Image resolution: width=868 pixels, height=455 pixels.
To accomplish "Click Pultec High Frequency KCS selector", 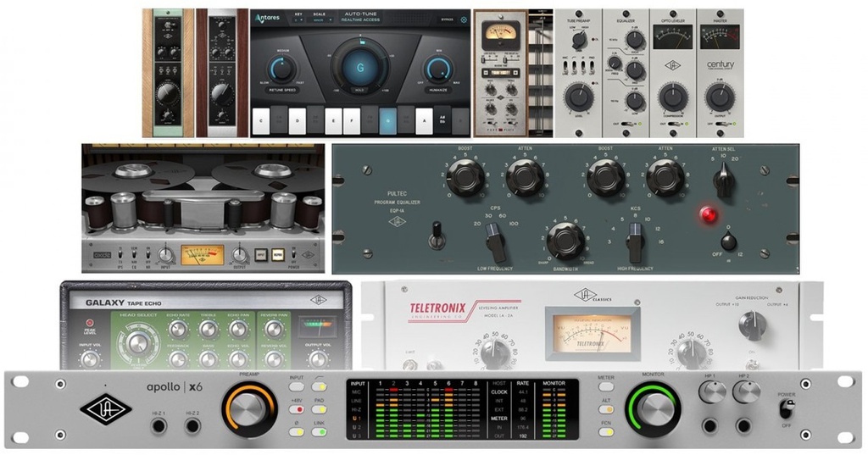I will (x=634, y=241).
